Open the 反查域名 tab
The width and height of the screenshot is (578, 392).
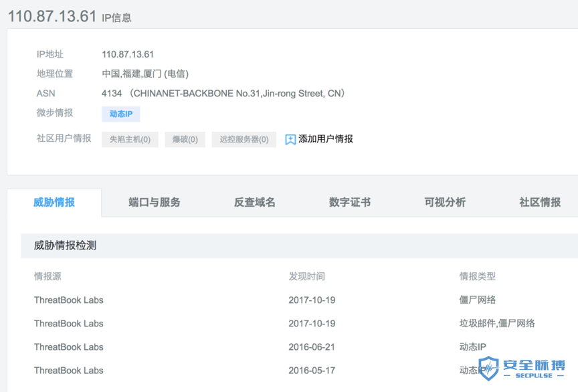(x=255, y=203)
